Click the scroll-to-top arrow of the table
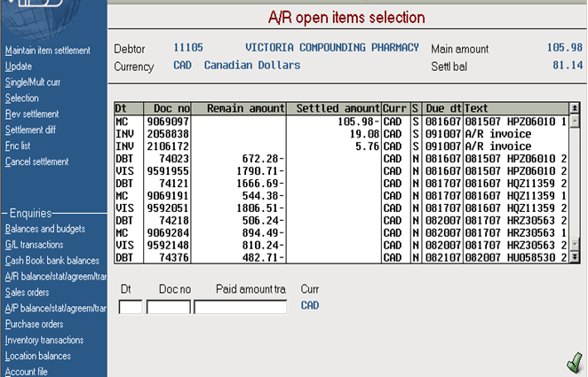This screenshot has width=588, height=377. (575, 108)
